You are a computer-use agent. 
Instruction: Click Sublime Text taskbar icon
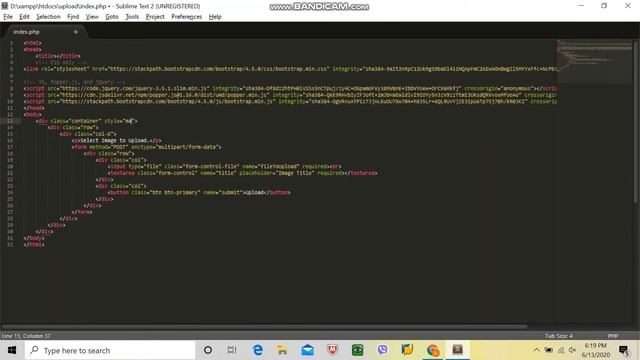coord(458,350)
